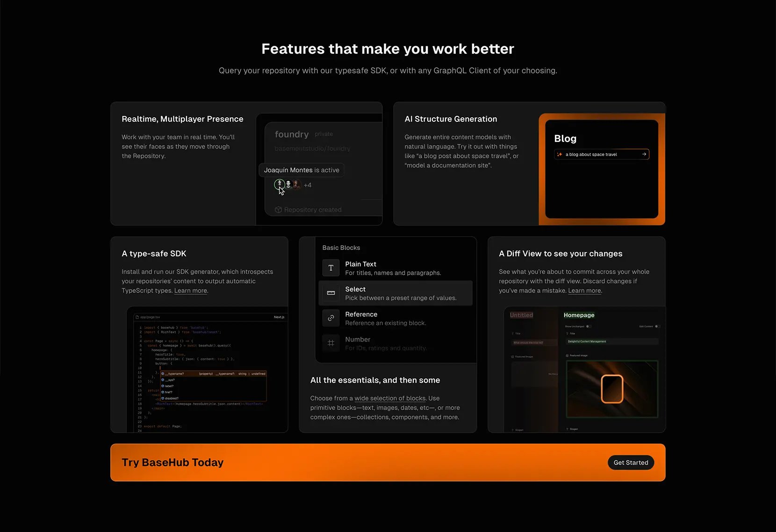Choose the Number block row
The image size is (776, 532).
point(395,343)
